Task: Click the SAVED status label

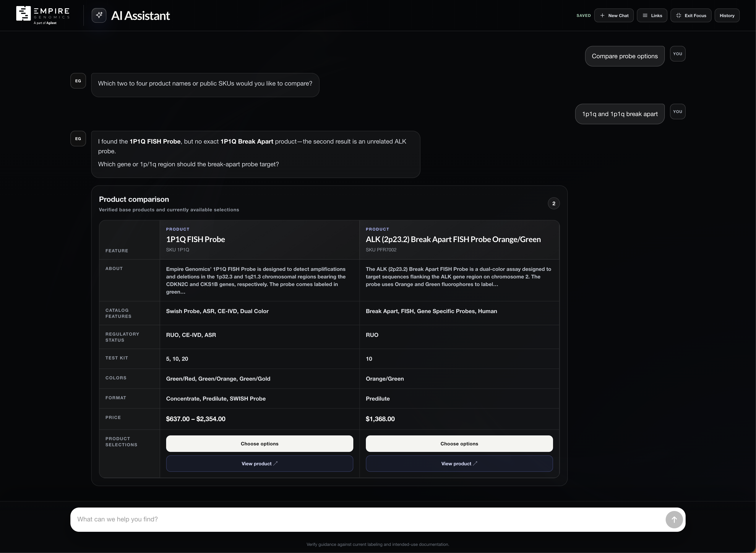Action: click(x=584, y=16)
